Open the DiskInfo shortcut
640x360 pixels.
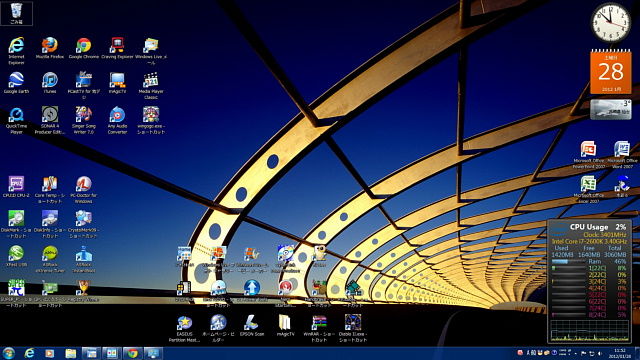tap(50, 224)
